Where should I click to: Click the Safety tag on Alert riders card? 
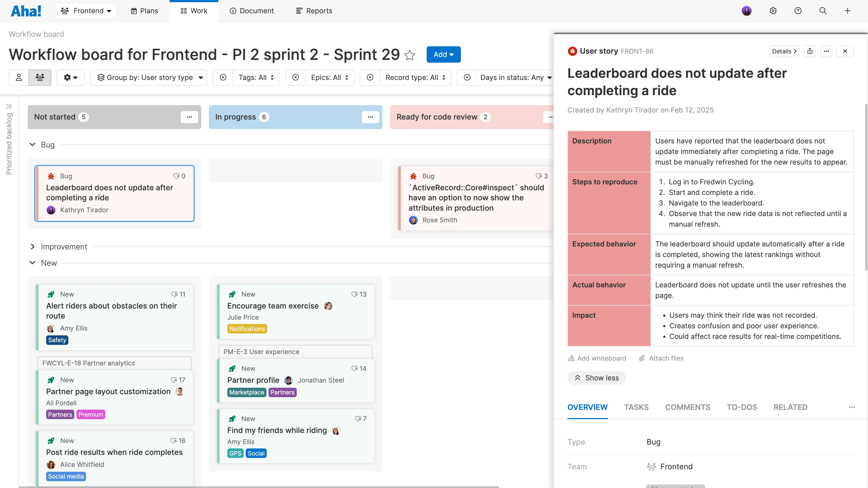57,340
